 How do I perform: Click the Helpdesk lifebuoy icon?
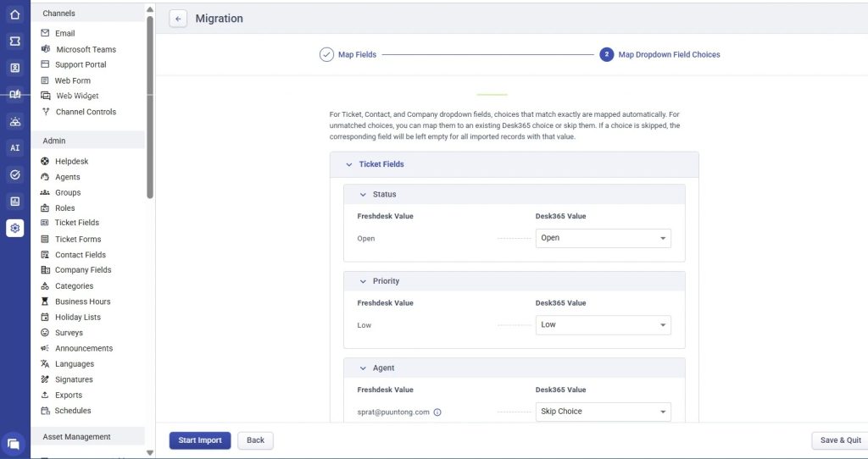click(x=45, y=161)
